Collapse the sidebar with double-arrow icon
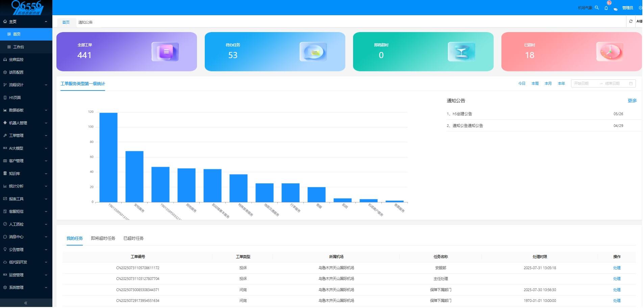 pos(26,303)
